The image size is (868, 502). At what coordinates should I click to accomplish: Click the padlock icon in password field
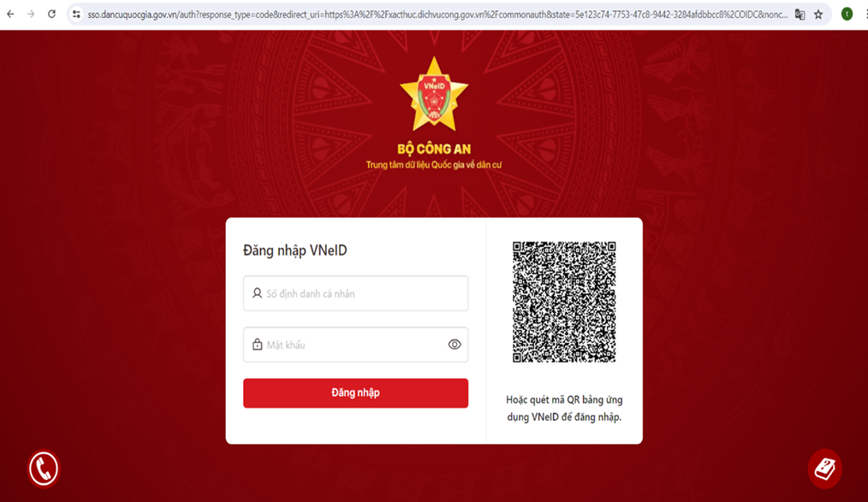[258, 345]
